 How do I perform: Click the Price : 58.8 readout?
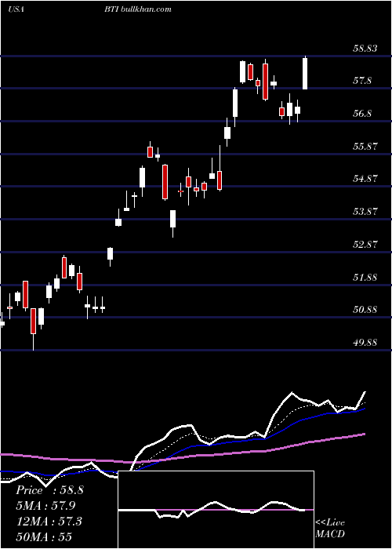coord(49,490)
